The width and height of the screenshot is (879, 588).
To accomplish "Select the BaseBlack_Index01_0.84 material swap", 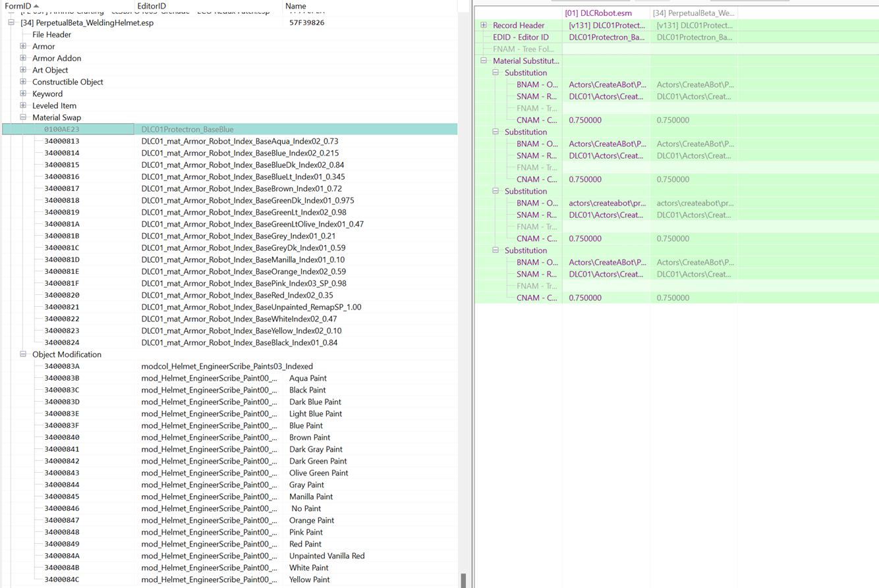I will tap(229, 342).
